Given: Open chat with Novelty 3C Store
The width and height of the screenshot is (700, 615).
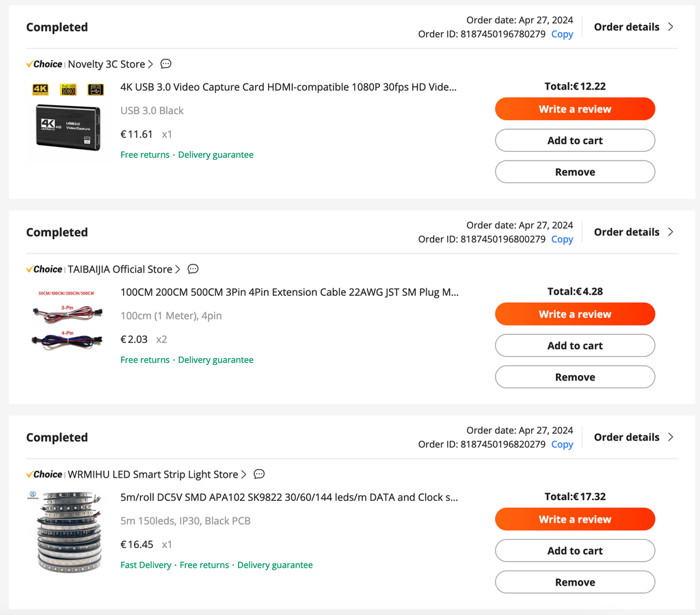Looking at the screenshot, I should point(165,64).
